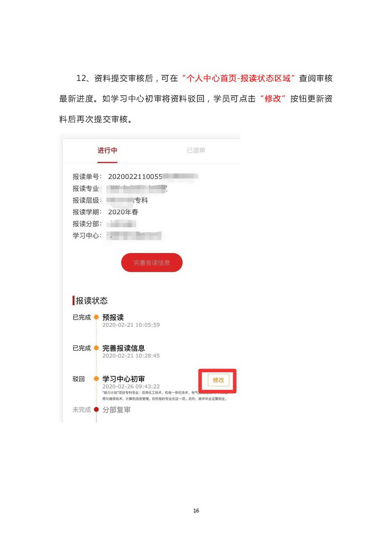Viewport: 392px width, 554px height.
Task: Click the 驳回 status label
Action: pos(79,379)
